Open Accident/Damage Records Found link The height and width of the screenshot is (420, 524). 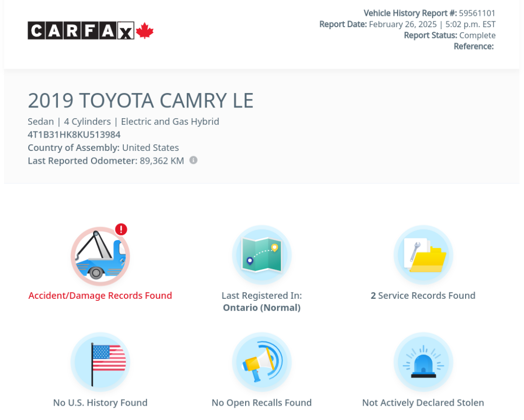click(x=100, y=296)
